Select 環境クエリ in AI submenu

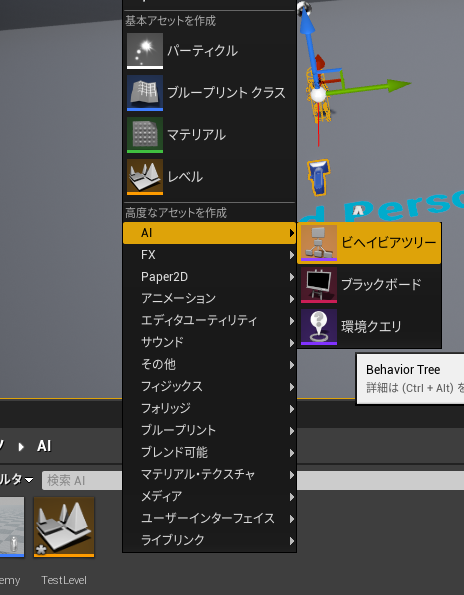(369, 327)
